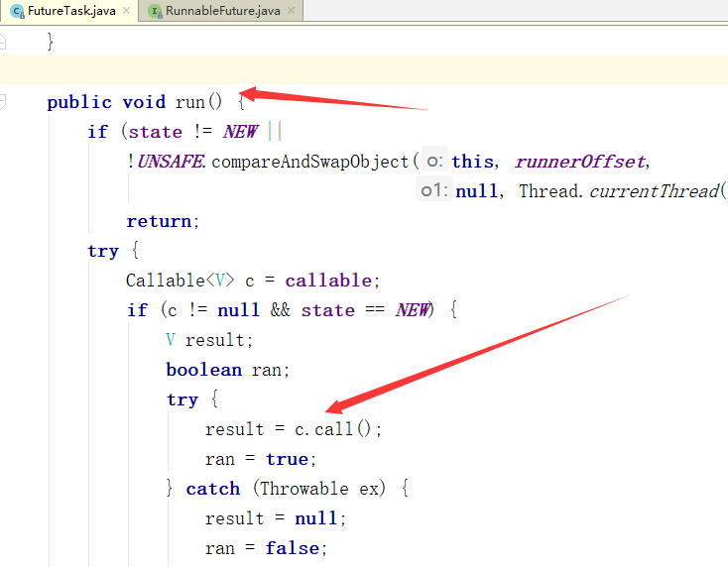
Task: Click the 'public' keyword of run()
Action: pyautogui.click(x=79, y=102)
